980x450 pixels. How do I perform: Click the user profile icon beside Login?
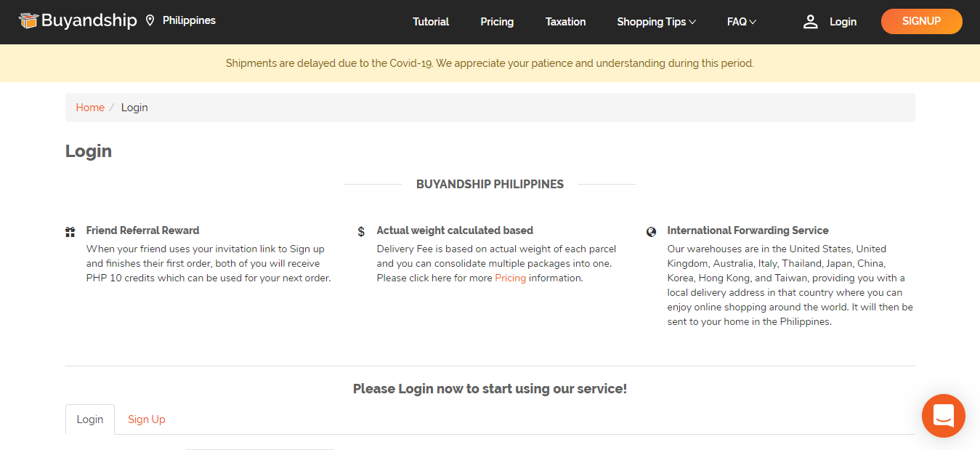[811, 22]
